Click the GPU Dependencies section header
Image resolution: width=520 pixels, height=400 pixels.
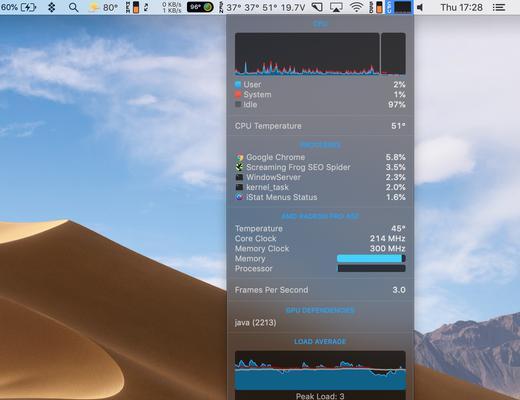[x=320, y=310]
